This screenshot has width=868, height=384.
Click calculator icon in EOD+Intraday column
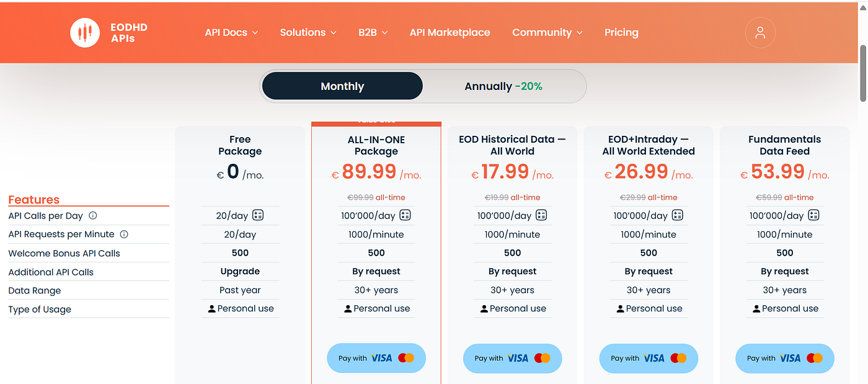(x=678, y=216)
